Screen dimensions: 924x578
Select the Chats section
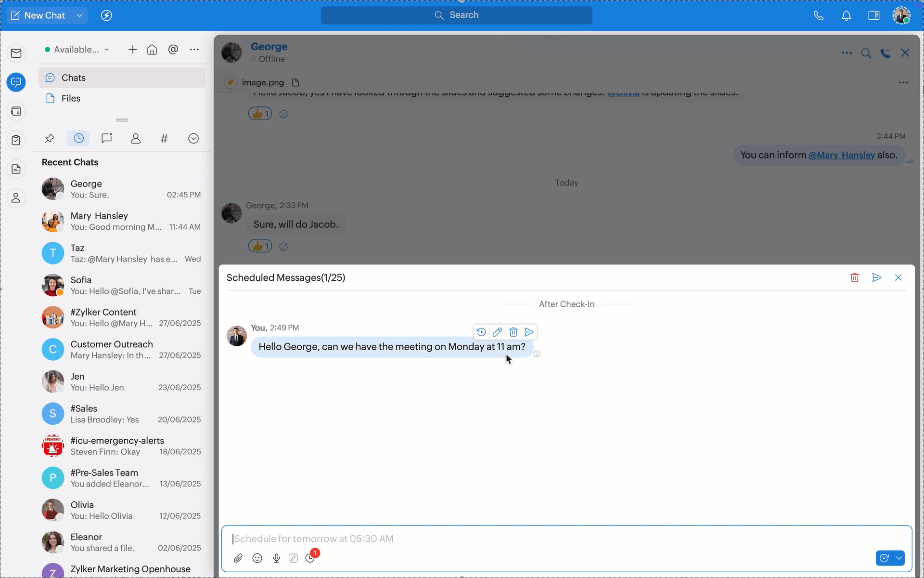(x=73, y=78)
